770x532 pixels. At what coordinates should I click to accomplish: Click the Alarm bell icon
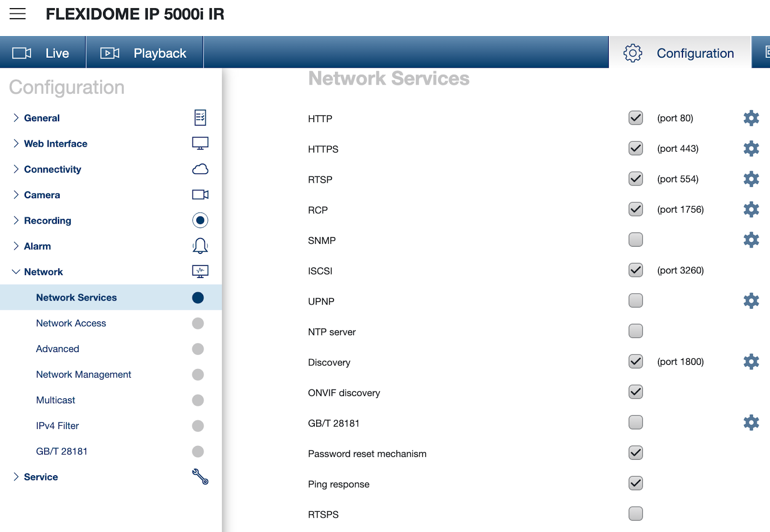tap(200, 246)
